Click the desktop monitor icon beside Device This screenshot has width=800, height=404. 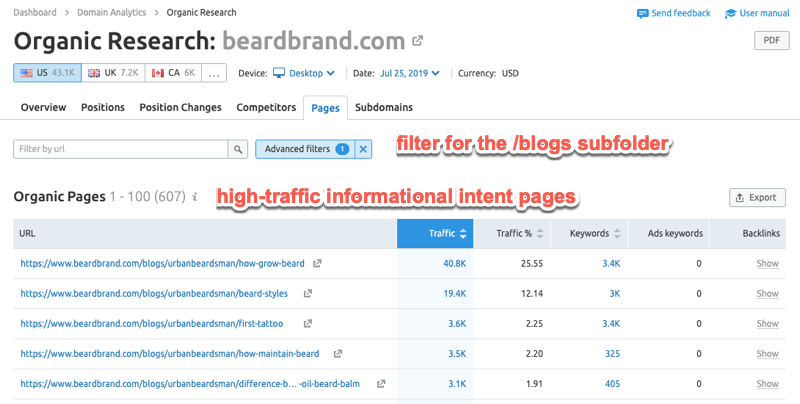click(x=279, y=73)
